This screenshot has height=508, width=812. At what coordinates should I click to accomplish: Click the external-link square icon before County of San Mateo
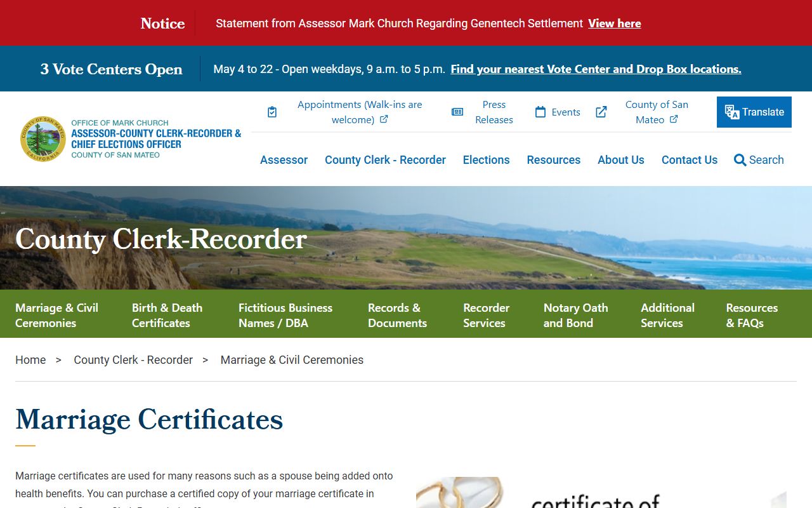pos(601,112)
